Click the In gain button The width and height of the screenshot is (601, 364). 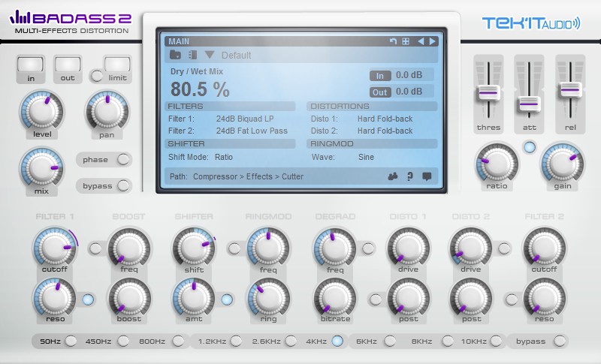pyautogui.click(x=380, y=76)
